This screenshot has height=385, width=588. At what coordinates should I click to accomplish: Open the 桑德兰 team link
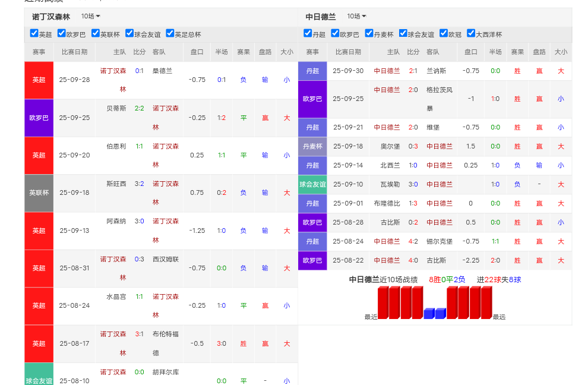162,71
